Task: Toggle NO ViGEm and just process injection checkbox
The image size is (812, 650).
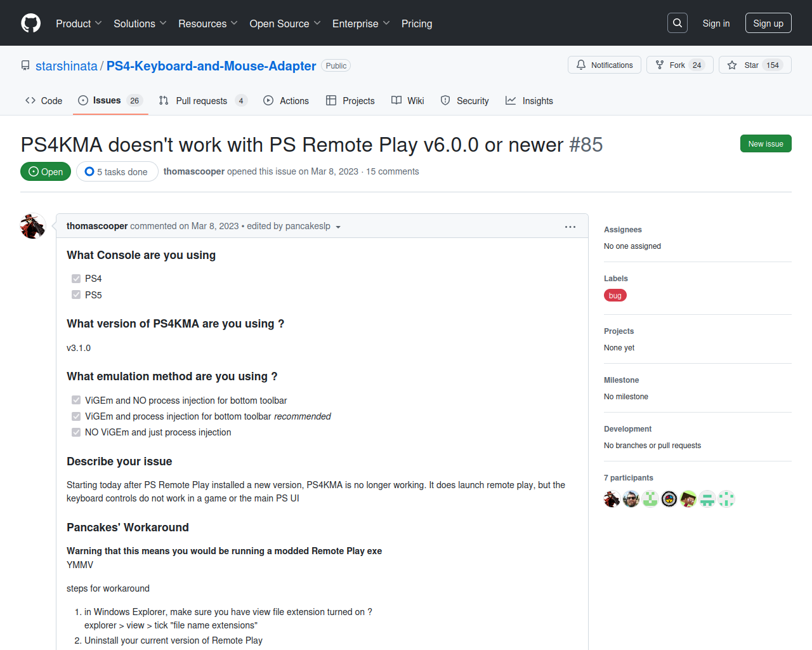Action: pyautogui.click(x=76, y=432)
